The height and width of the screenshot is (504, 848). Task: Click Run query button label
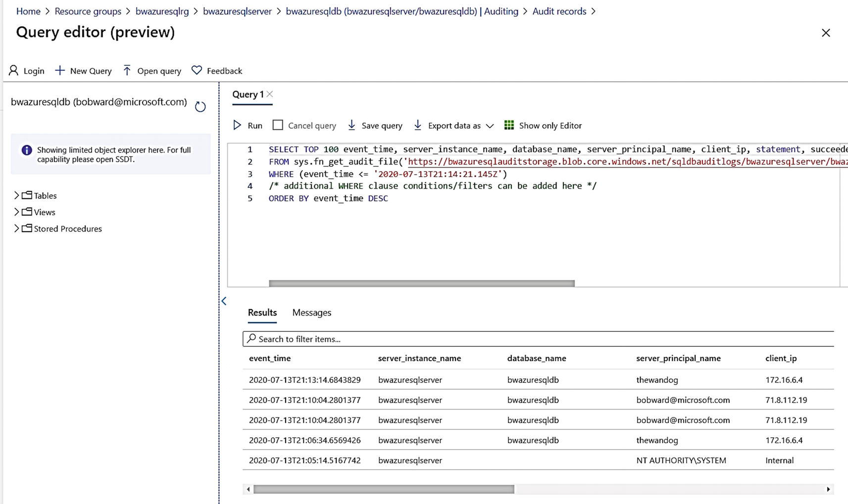[x=255, y=126]
